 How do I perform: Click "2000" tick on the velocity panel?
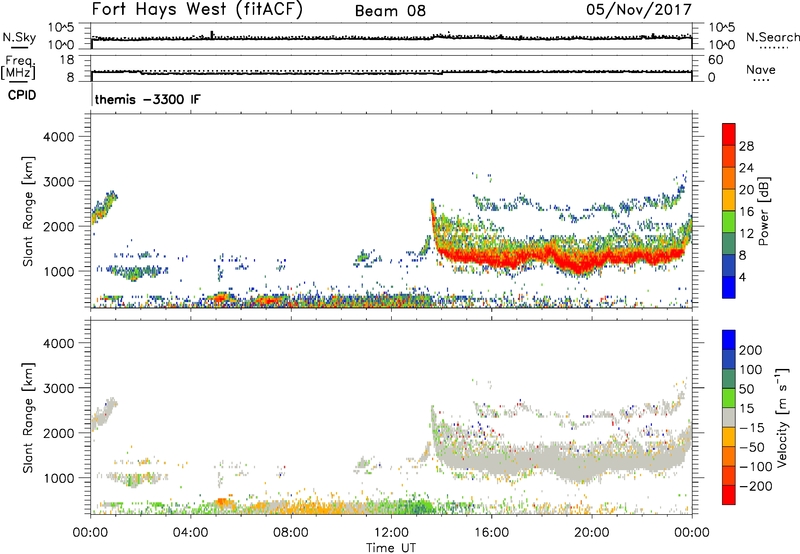pos(59,433)
